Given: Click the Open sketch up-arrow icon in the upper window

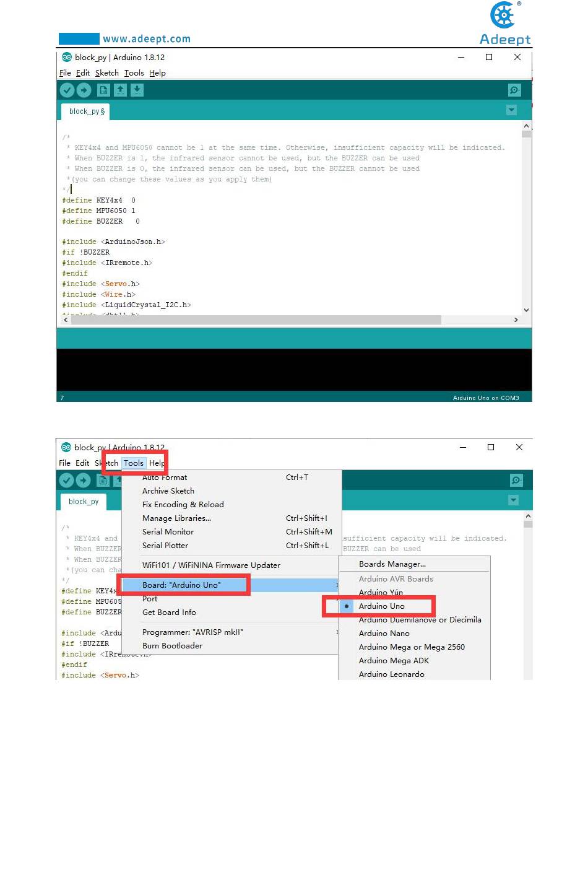Looking at the screenshot, I should coord(120,90).
